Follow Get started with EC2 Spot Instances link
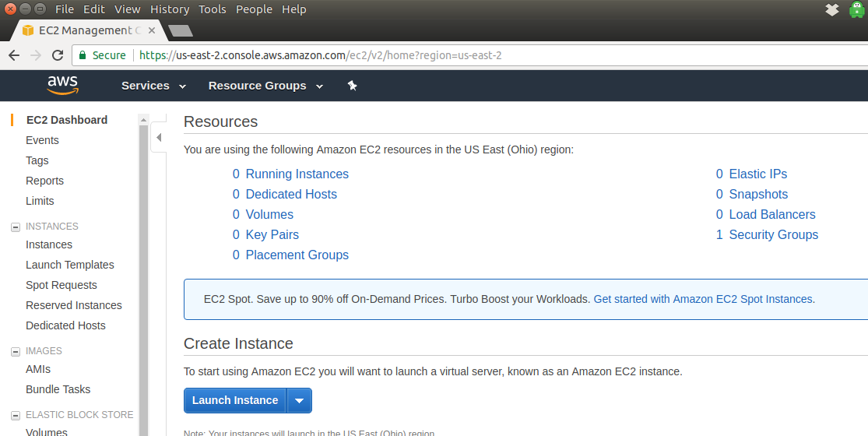Screen dimensions: 868x436 pyautogui.click(x=703, y=299)
